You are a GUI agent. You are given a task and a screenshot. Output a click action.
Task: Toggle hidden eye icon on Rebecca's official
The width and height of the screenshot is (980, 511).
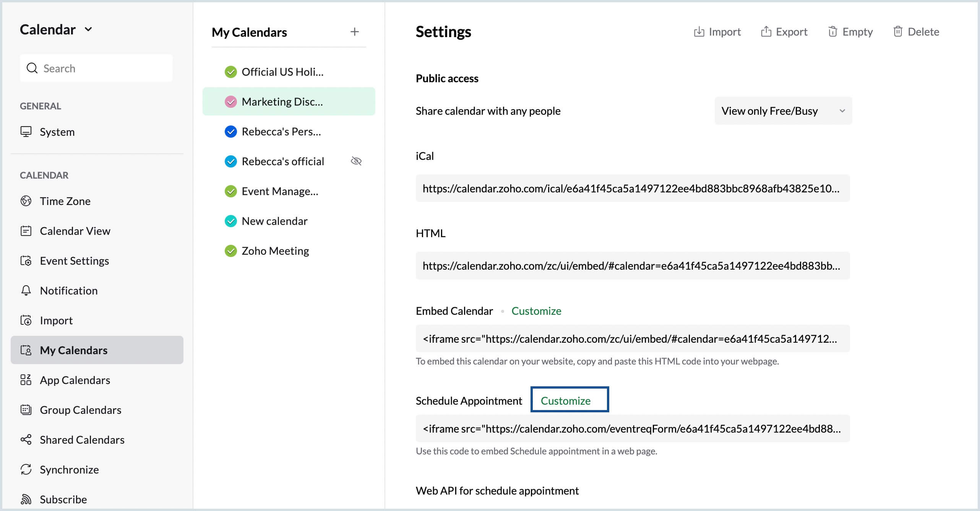pos(356,161)
